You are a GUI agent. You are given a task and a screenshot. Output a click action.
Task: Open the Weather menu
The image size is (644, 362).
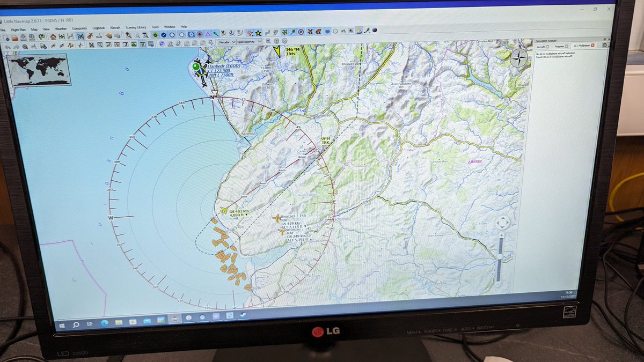[61, 29]
